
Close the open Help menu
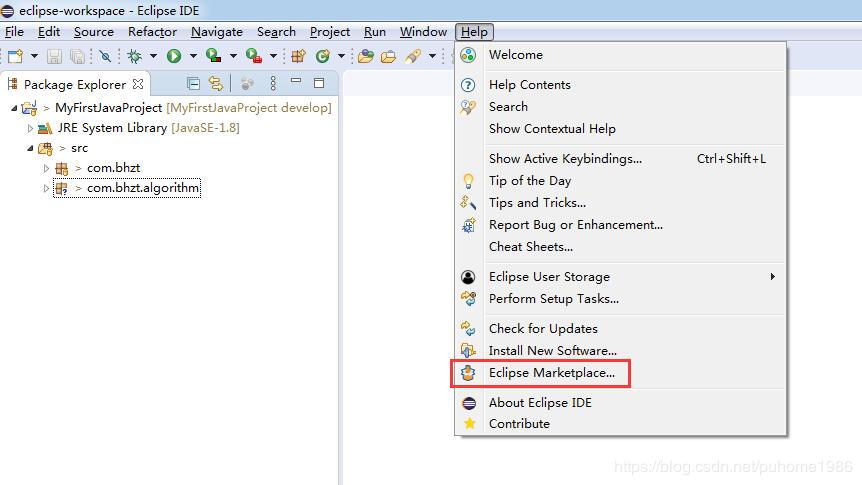pyautogui.click(x=474, y=32)
